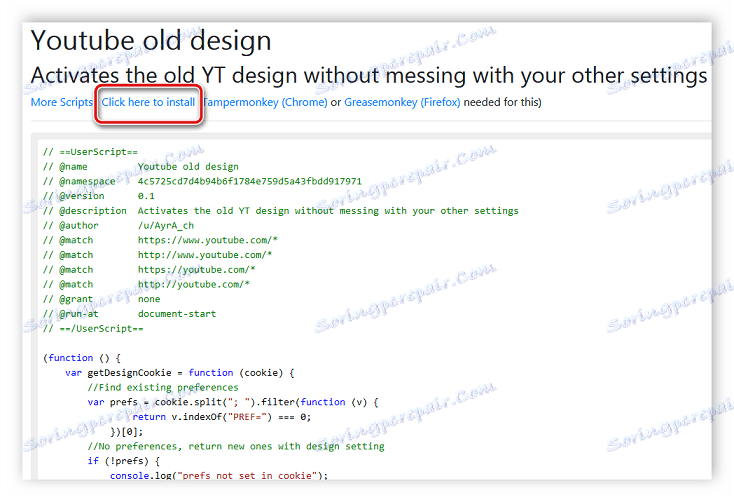Click the run-at value document-start

(x=177, y=314)
